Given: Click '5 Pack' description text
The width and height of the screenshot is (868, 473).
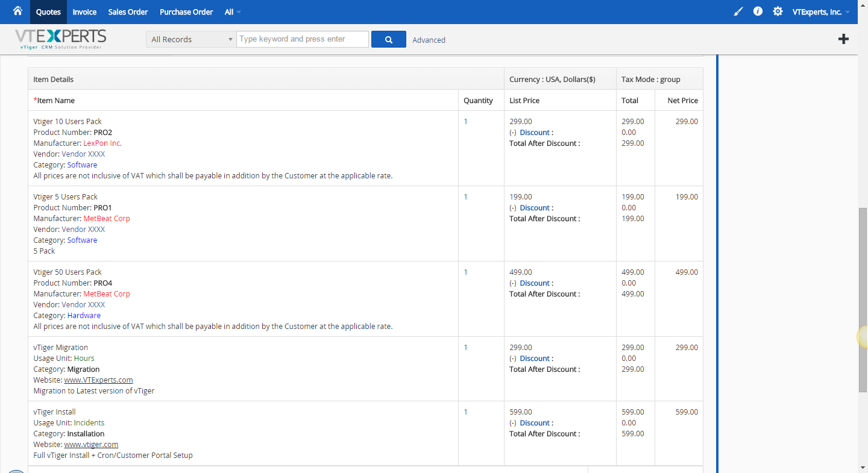Looking at the screenshot, I should 44,251.
